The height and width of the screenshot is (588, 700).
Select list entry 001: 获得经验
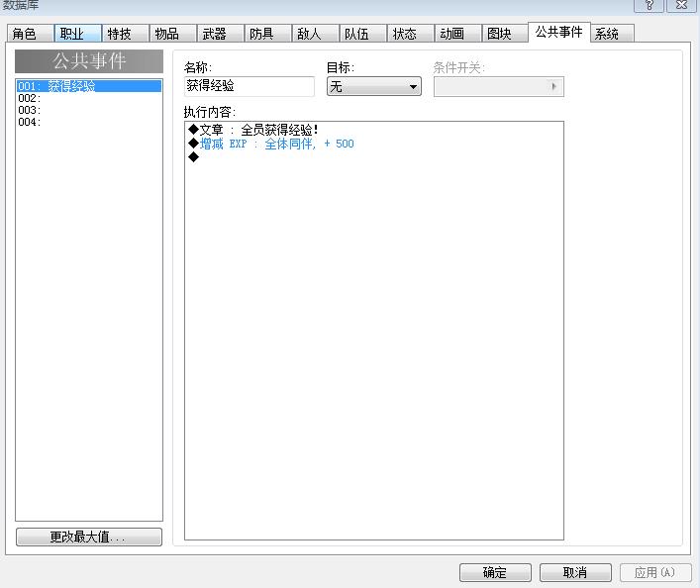89,86
